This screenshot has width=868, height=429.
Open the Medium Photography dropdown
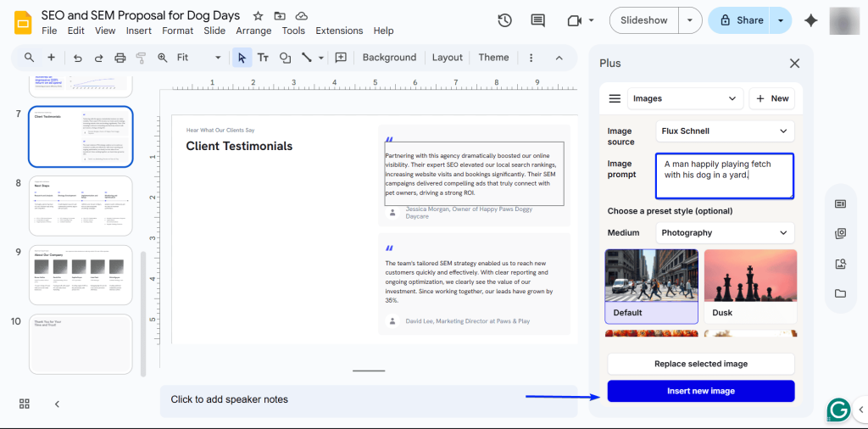pyautogui.click(x=725, y=232)
